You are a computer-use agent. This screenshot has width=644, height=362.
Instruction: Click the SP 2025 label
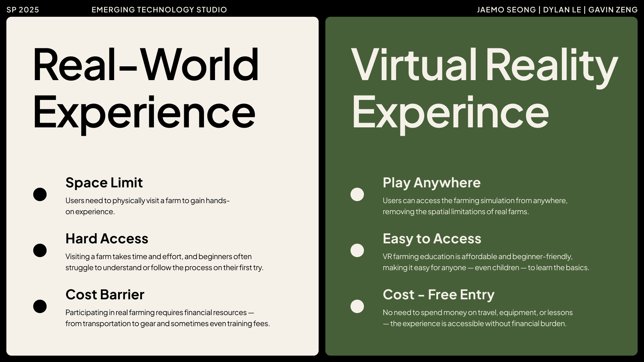tap(23, 10)
